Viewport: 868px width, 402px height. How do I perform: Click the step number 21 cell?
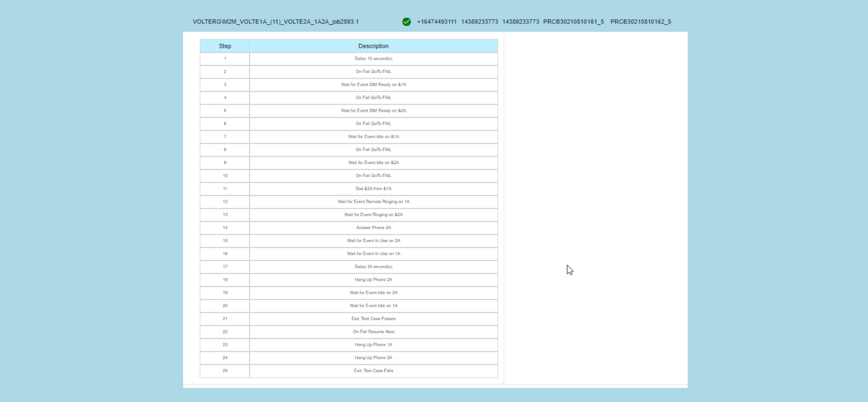[x=225, y=319]
